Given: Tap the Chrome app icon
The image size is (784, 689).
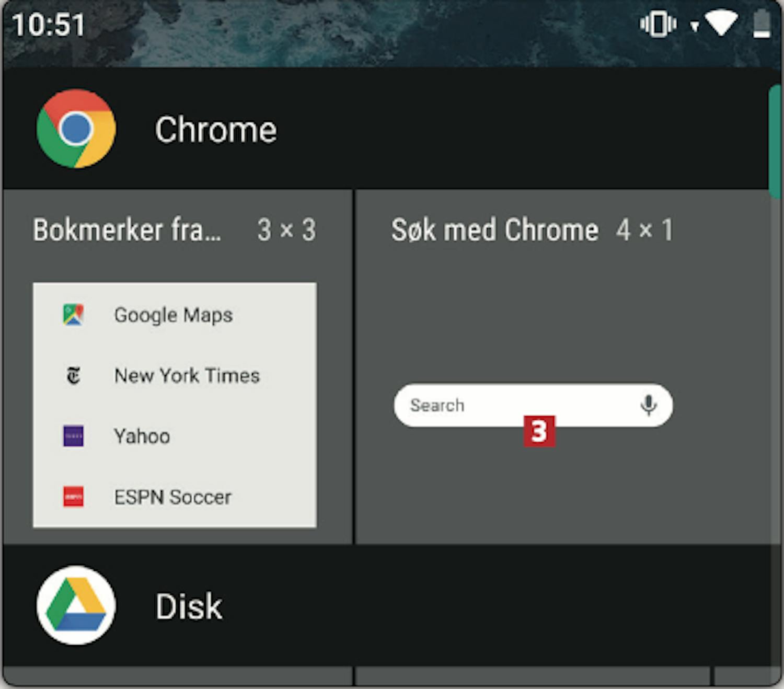Looking at the screenshot, I should (x=76, y=129).
